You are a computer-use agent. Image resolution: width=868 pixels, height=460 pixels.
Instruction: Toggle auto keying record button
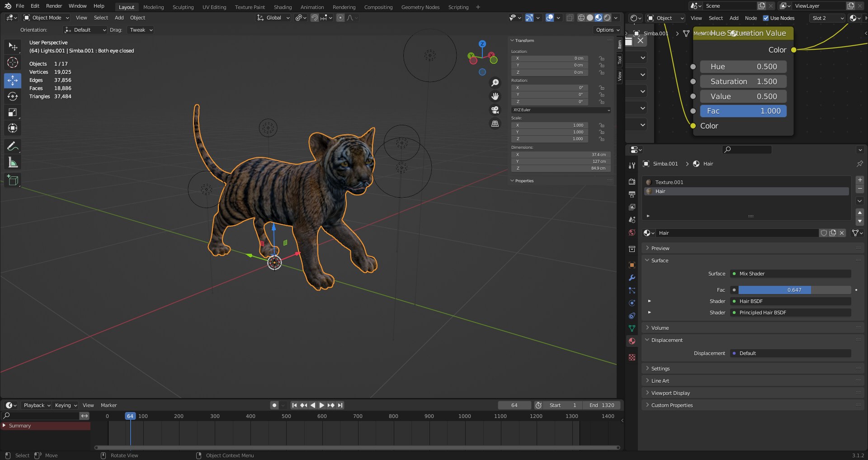click(x=274, y=405)
